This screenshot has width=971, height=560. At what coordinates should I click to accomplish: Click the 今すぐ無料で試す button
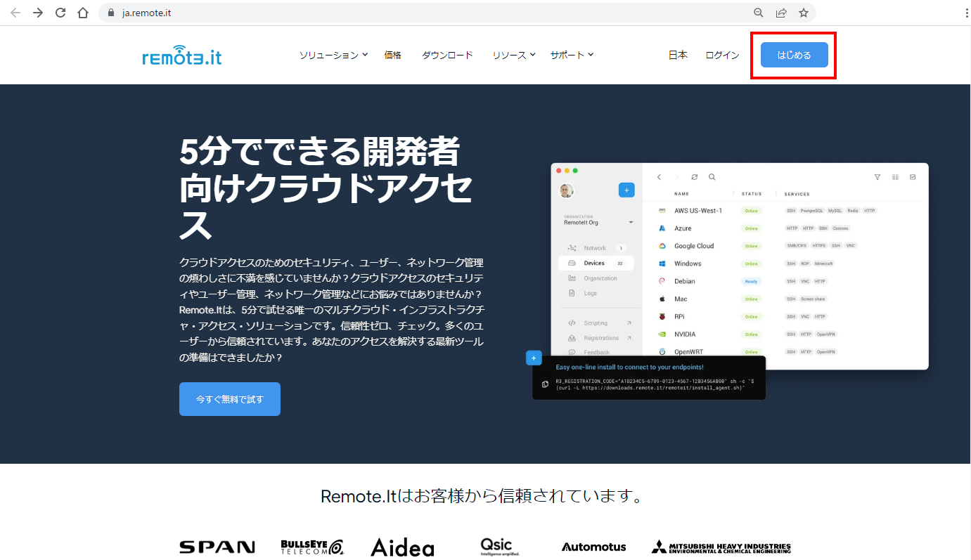point(230,399)
